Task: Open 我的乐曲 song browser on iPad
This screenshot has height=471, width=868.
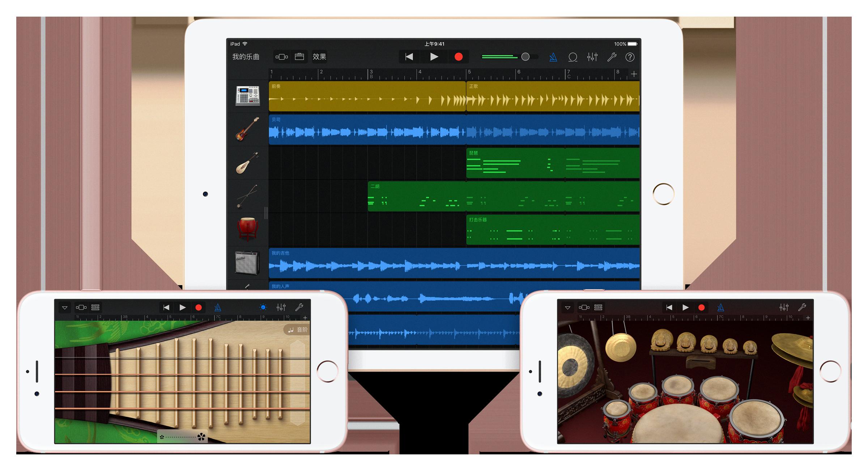Action: 246,57
